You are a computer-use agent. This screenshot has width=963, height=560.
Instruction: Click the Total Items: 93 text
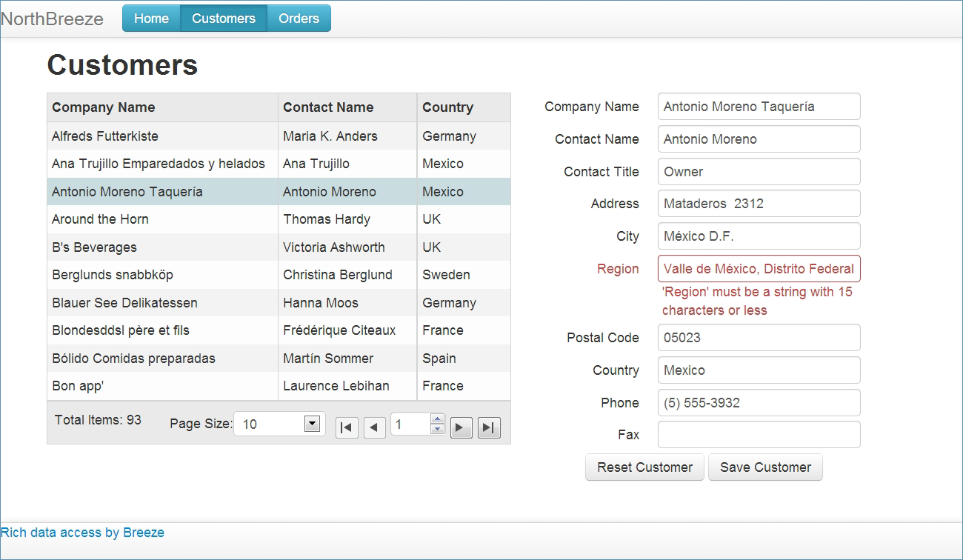[x=98, y=420]
